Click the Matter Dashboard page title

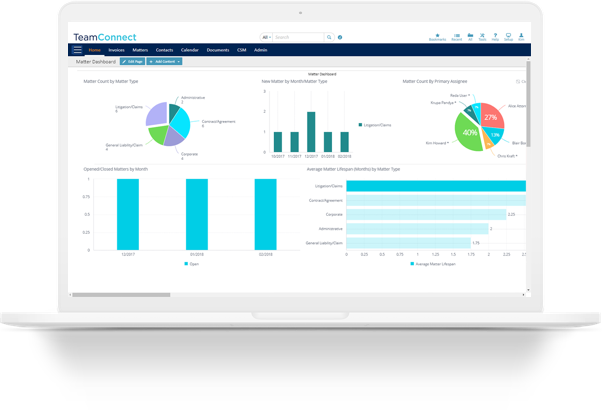point(96,61)
